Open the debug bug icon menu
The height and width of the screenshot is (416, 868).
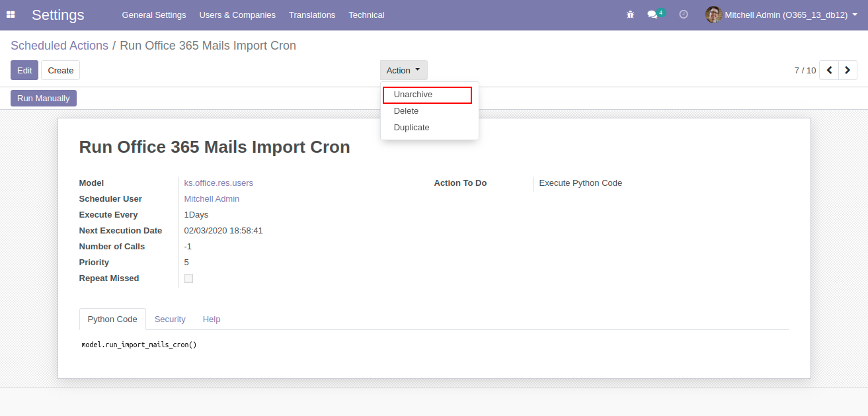click(630, 15)
